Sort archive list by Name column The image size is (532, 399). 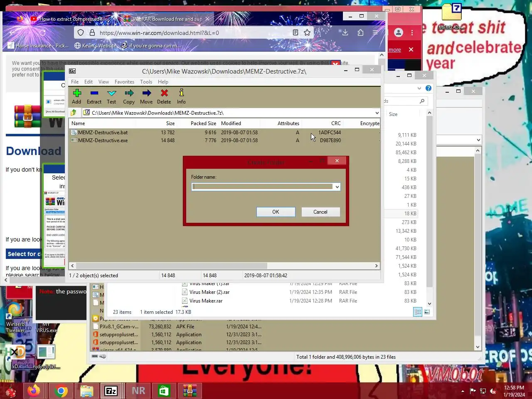click(x=78, y=123)
